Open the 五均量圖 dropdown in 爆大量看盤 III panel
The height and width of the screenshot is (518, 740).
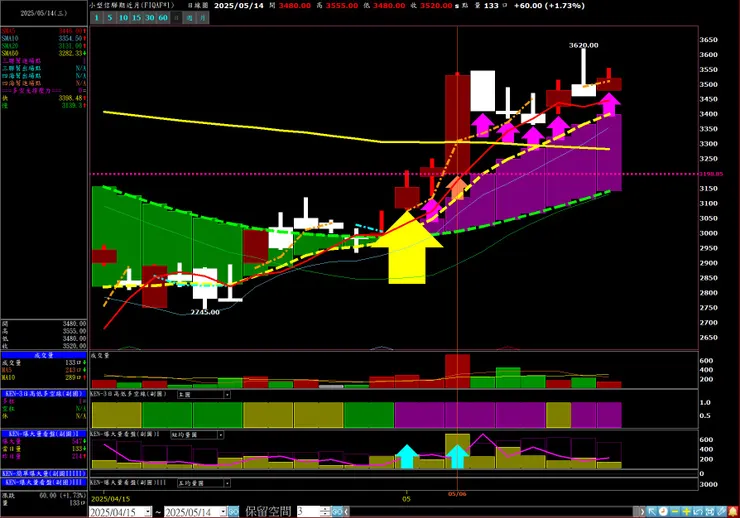coord(227,483)
